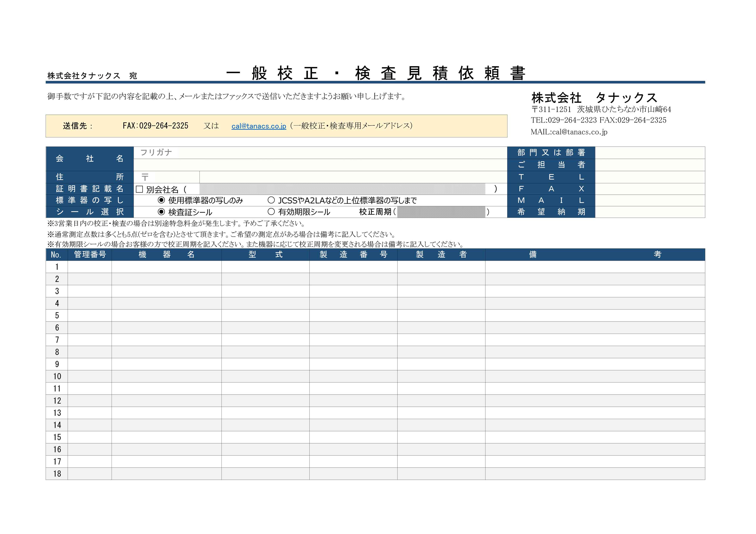Screen dimensions: 756x534
Task: Click the ご担当者 input field
Action: (x=650, y=165)
